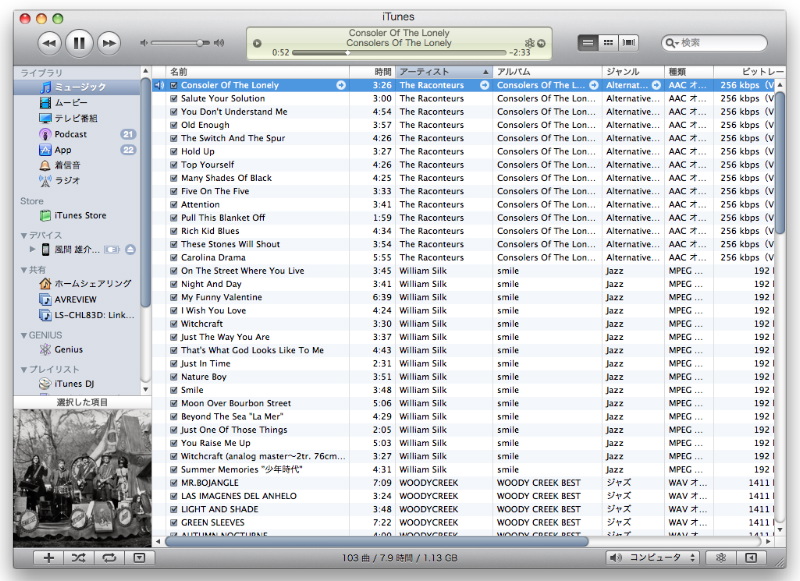Screen dimensions: 800x581
Task: Click the shuffle icon in bottom bar
Action: click(x=79, y=558)
